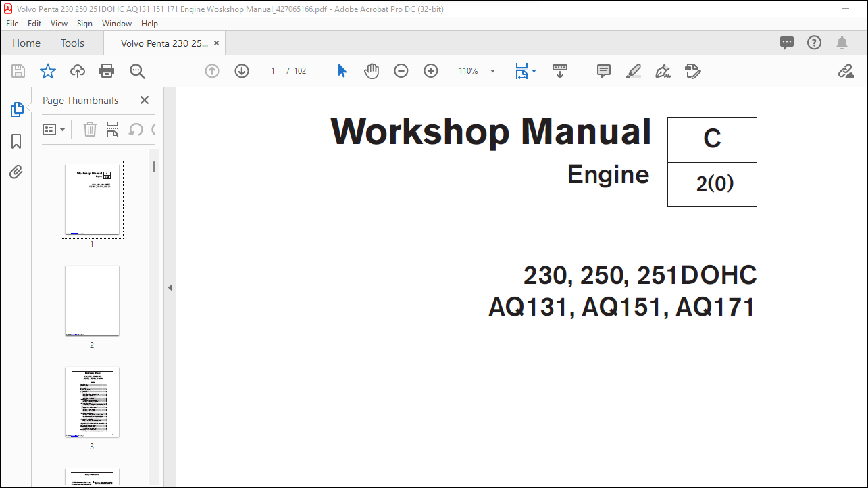
Task: Select page 3 thumbnail
Action: 92,402
